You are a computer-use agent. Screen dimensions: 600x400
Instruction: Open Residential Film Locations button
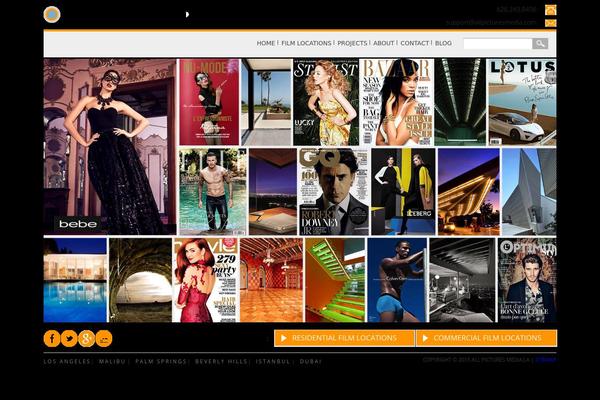point(344,338)
